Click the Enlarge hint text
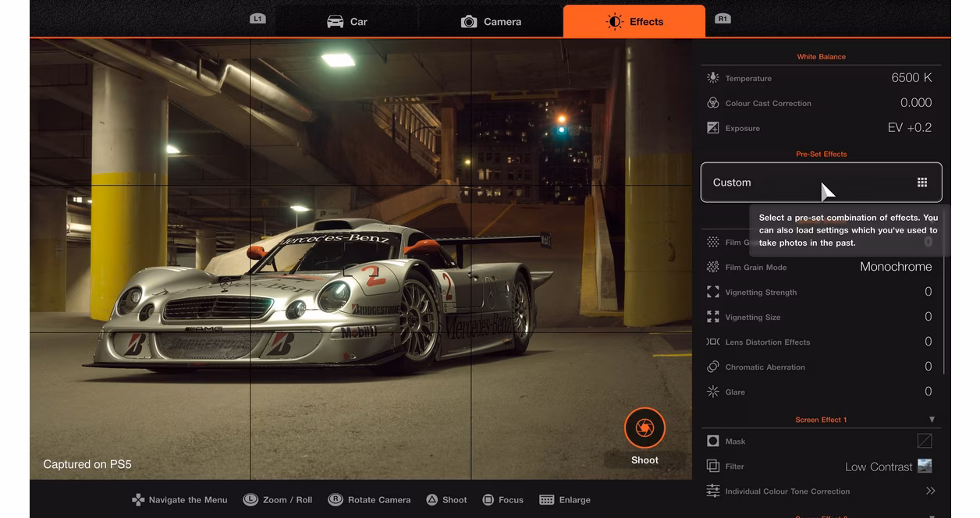 [x=575, y=500]
